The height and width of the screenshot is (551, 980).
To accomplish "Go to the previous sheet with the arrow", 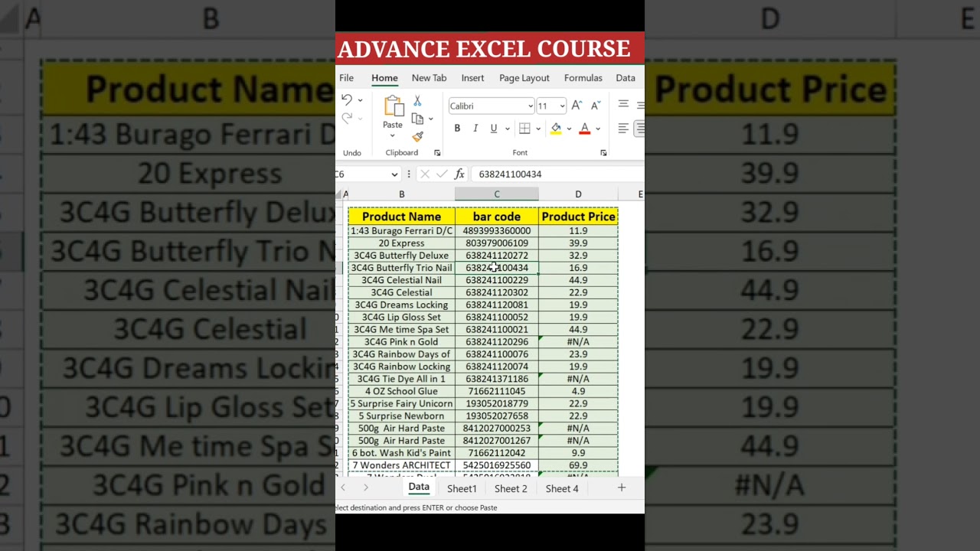I will coord(343,487).
